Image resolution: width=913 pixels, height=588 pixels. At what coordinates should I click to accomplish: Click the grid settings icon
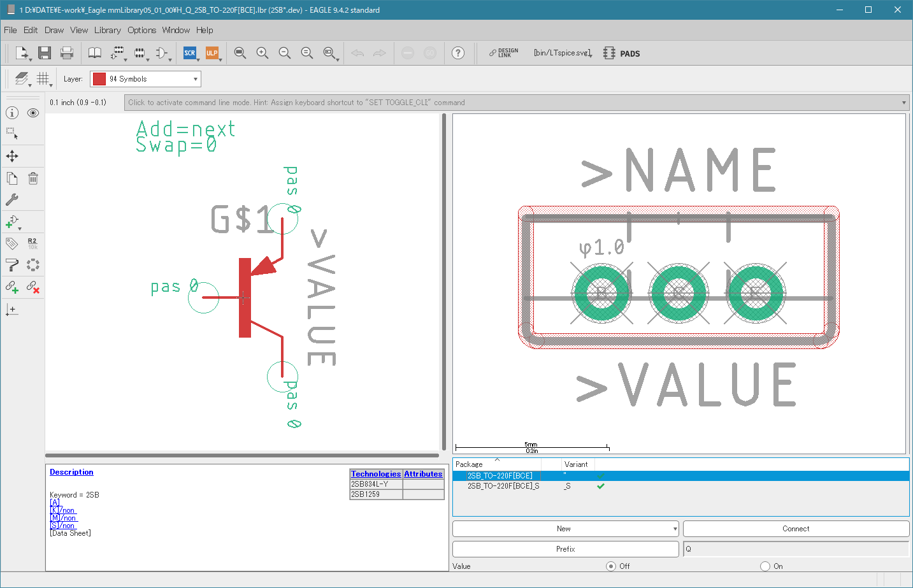coord(43,79)
